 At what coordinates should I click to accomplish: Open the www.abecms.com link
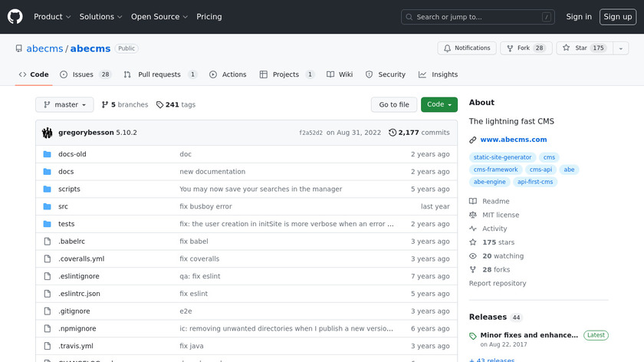pos(513,140)
